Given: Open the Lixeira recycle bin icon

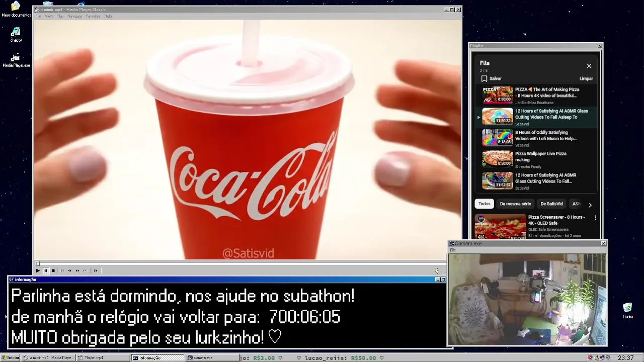Looking at the screenshot, I should pyautogui.click(x=627, y=311).
